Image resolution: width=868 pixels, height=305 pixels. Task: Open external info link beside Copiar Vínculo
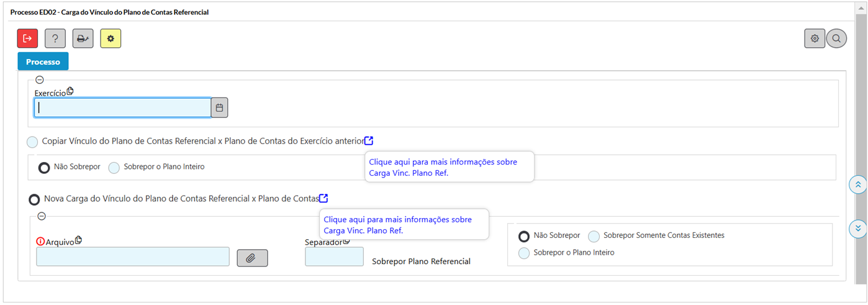point(369,140)
